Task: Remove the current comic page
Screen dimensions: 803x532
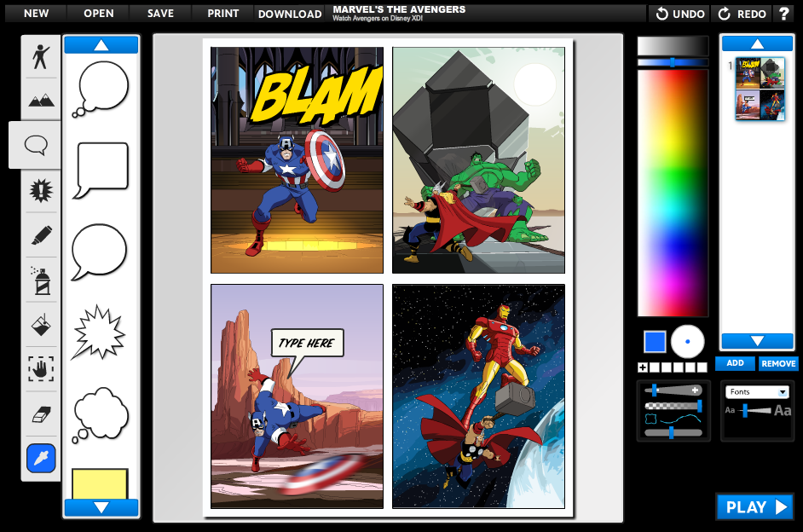Action: pyautogui.click(x=778, y=363)
